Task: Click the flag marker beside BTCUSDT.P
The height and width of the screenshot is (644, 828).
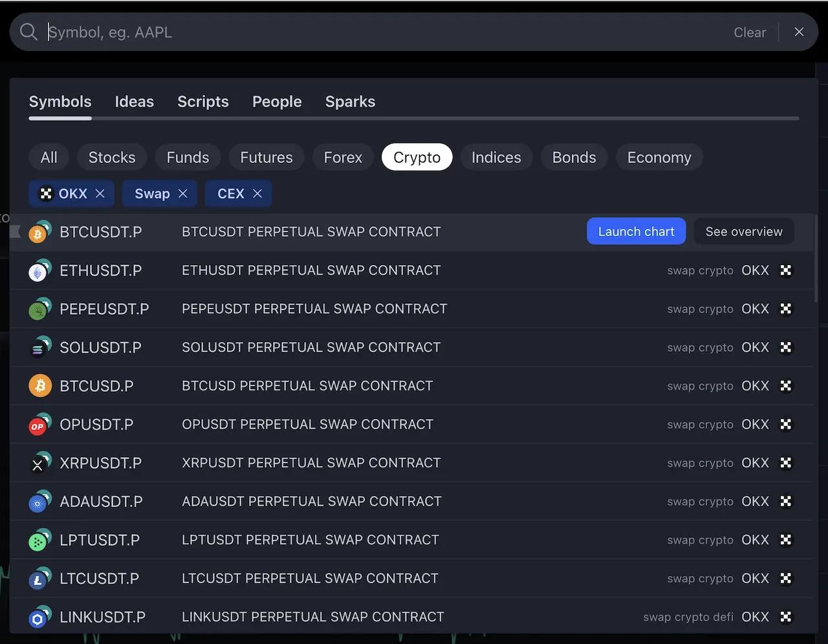Action: click(x=16, y=231)
